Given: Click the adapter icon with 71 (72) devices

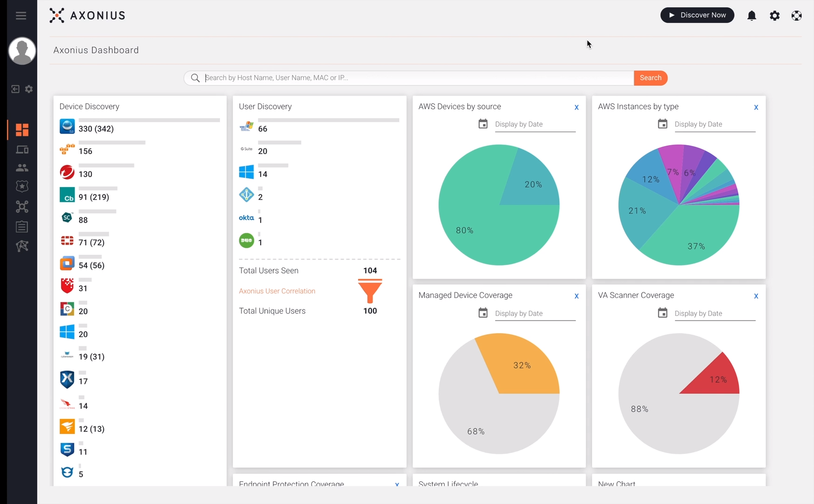Looking at the screenshot, I should pyautogui.click(x=67, y=240).
